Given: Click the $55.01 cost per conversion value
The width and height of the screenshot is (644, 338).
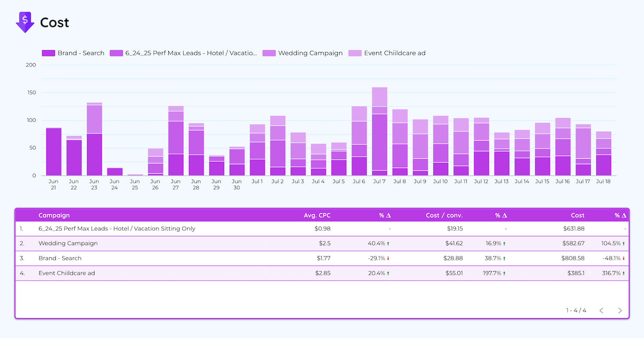Looking at the screenshot, I should pos(453,273).
